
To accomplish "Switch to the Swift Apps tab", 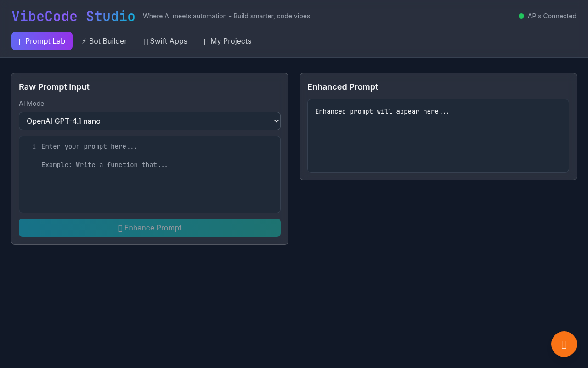I will 165,41.
